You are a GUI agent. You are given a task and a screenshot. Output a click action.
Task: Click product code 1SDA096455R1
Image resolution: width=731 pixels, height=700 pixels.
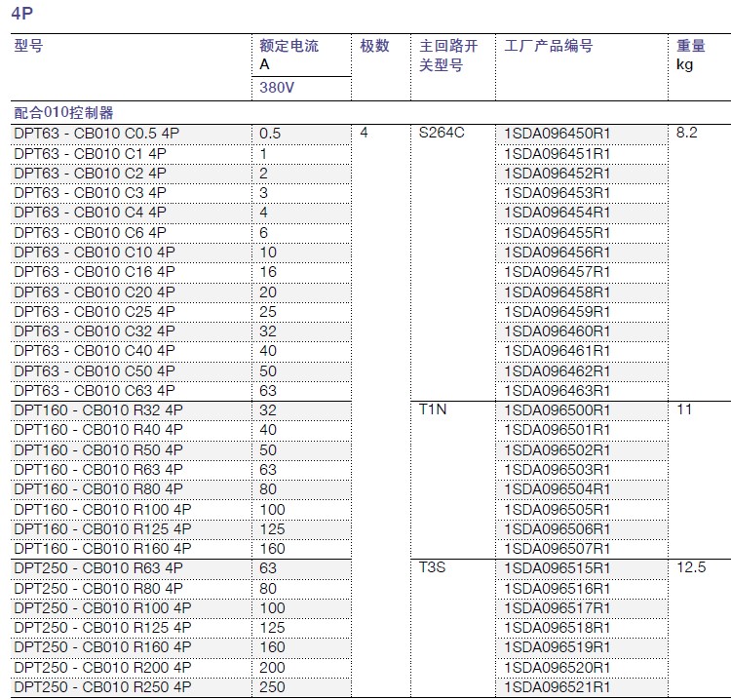[x=558, y=233]
